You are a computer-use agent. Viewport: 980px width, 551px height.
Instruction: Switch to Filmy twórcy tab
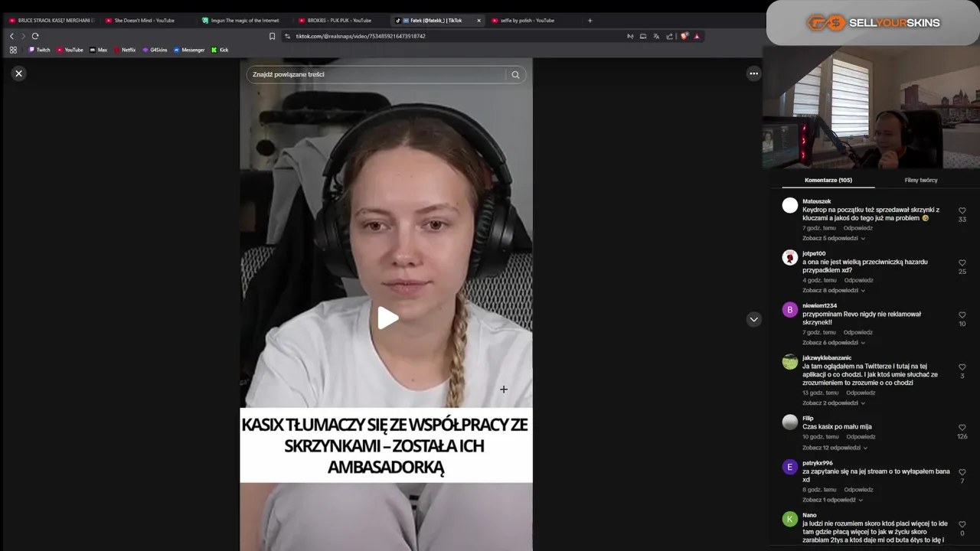pyautogui.click(x=921, y=181)
